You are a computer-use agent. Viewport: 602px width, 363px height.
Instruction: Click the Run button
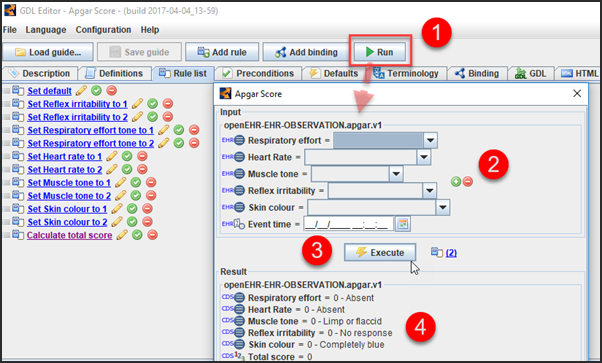click(380, 52)
